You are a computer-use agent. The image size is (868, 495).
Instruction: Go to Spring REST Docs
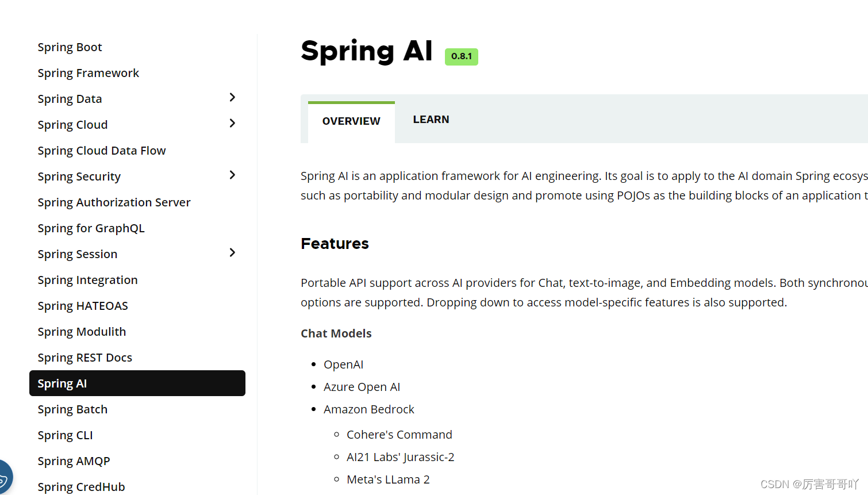click(85, 358)
